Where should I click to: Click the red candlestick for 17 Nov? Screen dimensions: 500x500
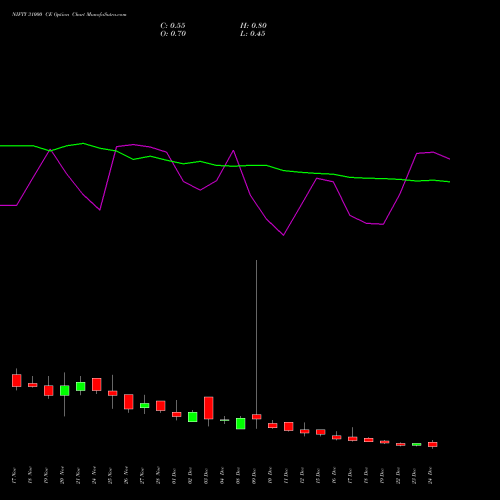click(x=17, y=380)
